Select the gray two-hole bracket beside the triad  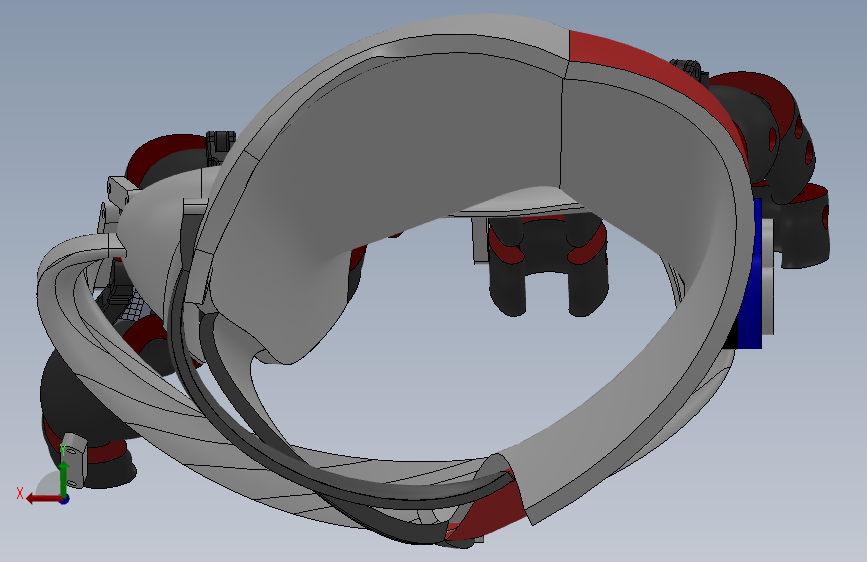click(x=75, y=460)
